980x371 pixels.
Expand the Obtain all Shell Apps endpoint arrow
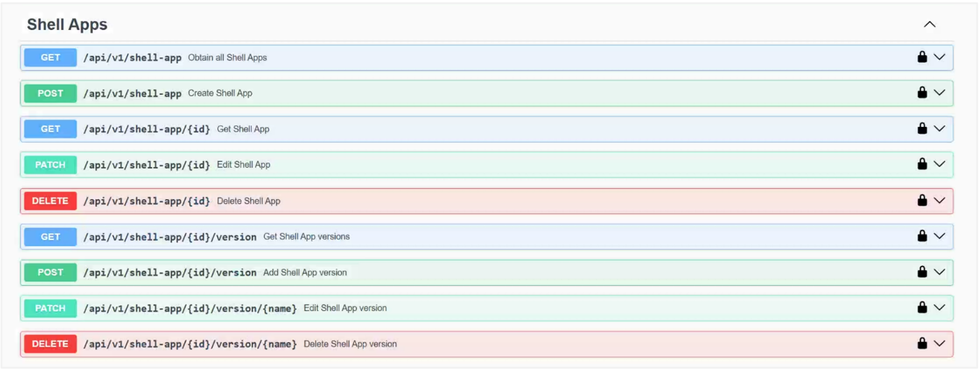(x=939, y=57)
